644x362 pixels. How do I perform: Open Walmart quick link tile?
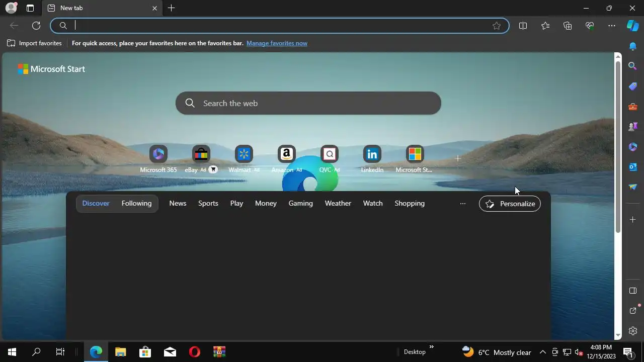pyautogui.click(x=244, y=159)
